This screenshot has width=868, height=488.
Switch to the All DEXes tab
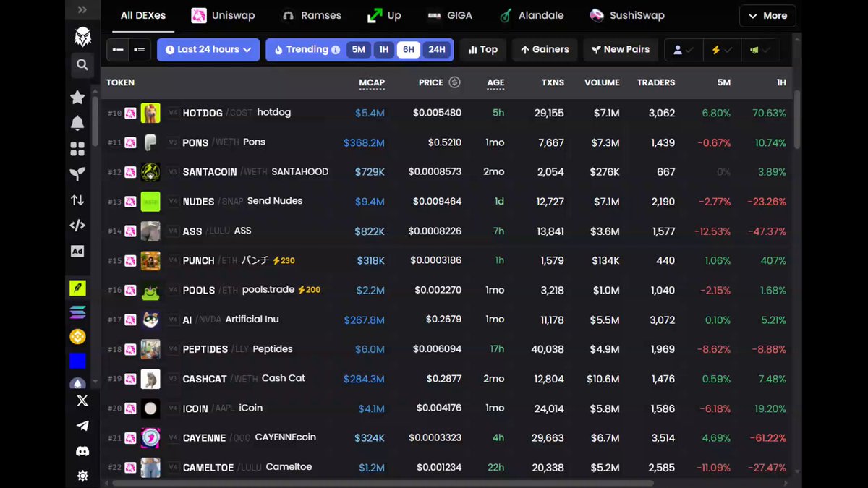(143, 15)
